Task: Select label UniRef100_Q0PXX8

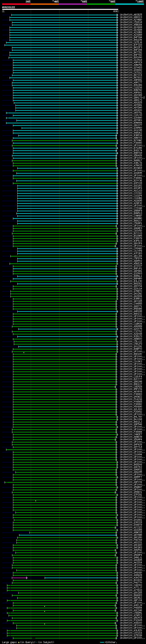Action: tap(131, 183)
